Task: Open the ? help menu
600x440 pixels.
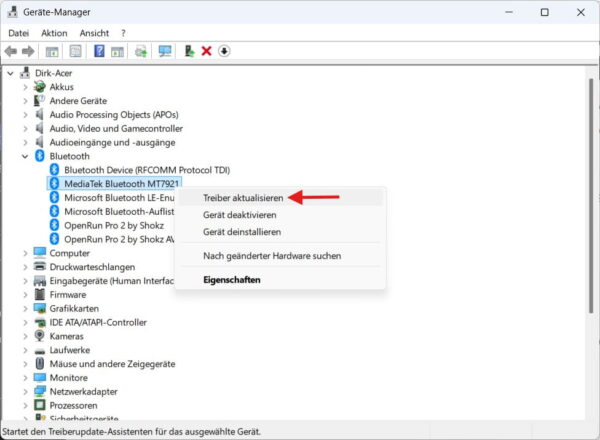Action: (x=123, y=33)
